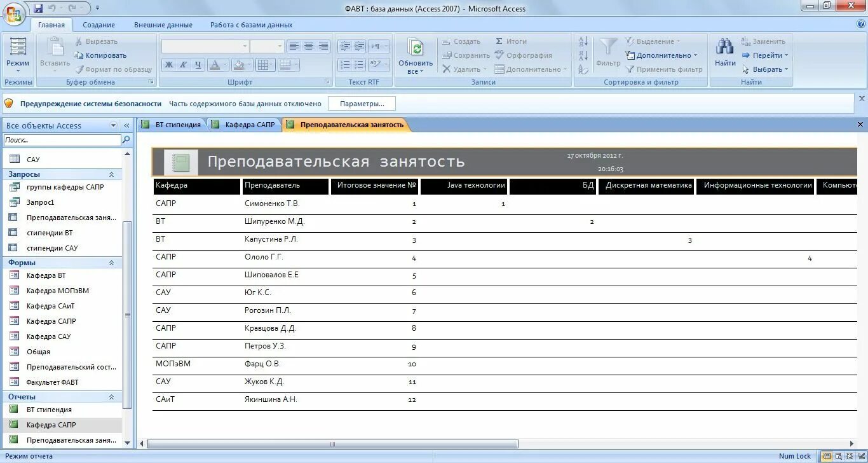Open form Факультет ФАВТ

click(x=62, y=382)
